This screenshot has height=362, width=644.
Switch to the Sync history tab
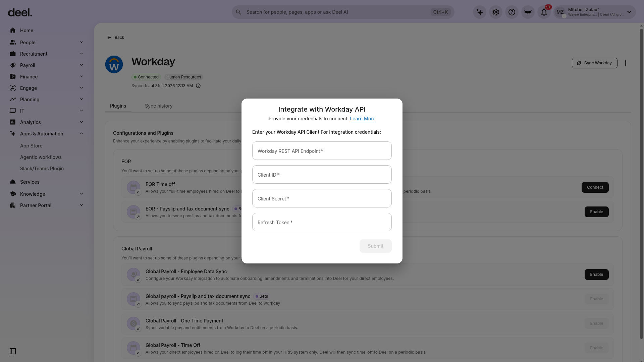click(x=159, y=106)
